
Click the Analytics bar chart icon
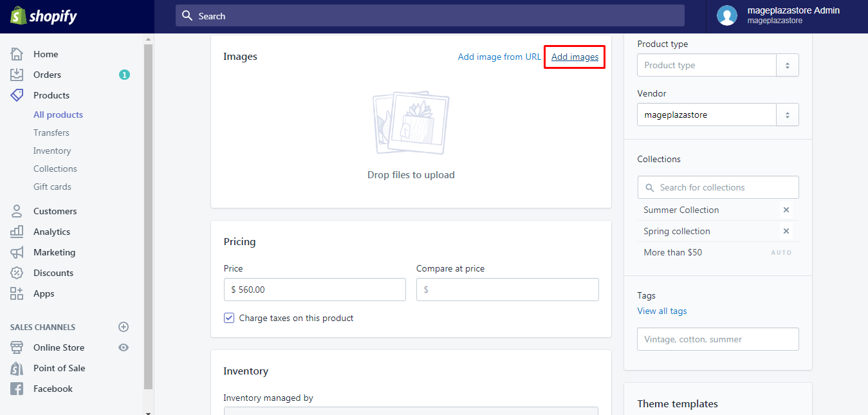[17, 232]
